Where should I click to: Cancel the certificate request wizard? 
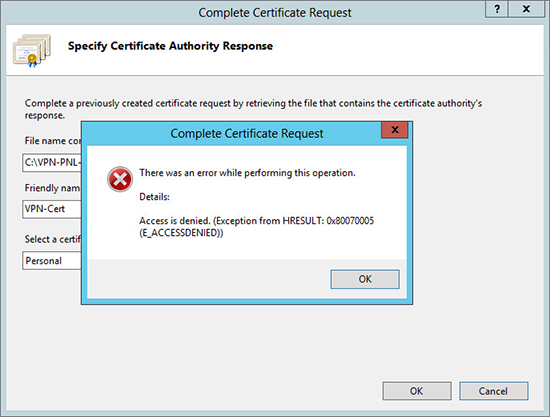point(494,391)
